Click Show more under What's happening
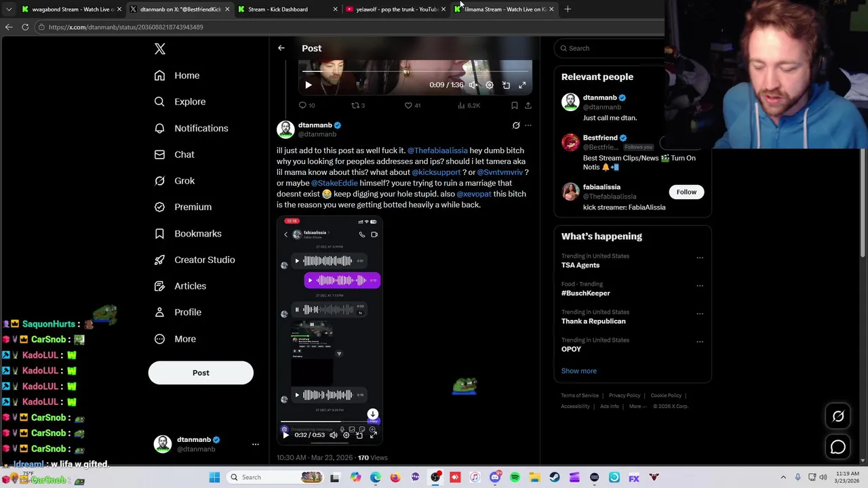868x488 pixels. pos(579,371)
